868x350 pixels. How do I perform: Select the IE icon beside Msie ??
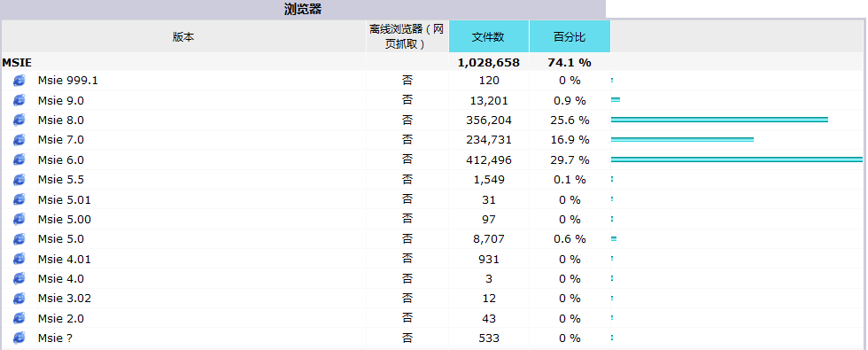[19, 338]
